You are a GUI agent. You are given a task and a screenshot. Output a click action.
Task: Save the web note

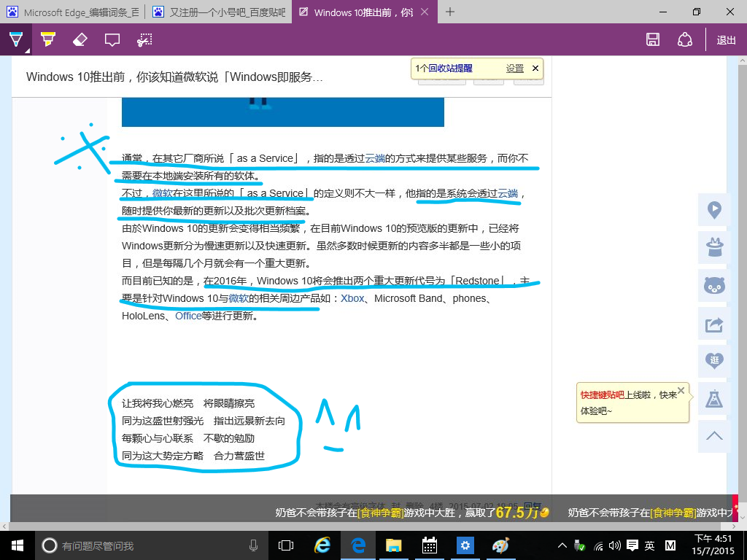tap(653, 39)
